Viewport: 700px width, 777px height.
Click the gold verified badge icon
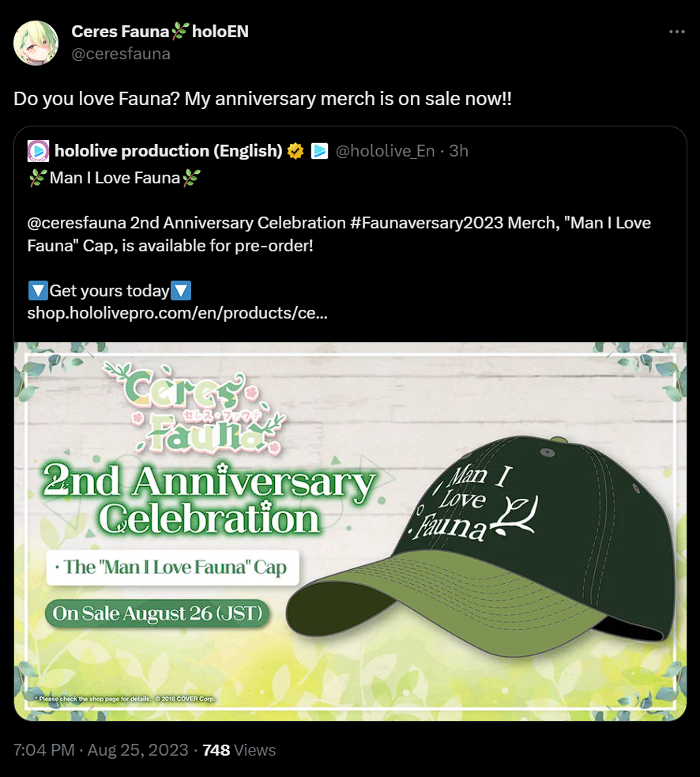pos(295,151)
